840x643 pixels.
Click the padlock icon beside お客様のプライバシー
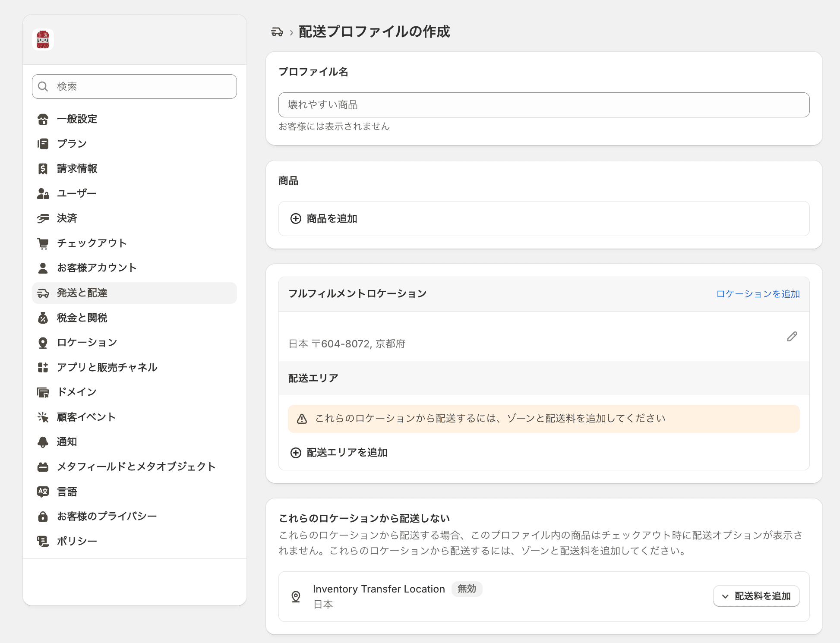43,516
